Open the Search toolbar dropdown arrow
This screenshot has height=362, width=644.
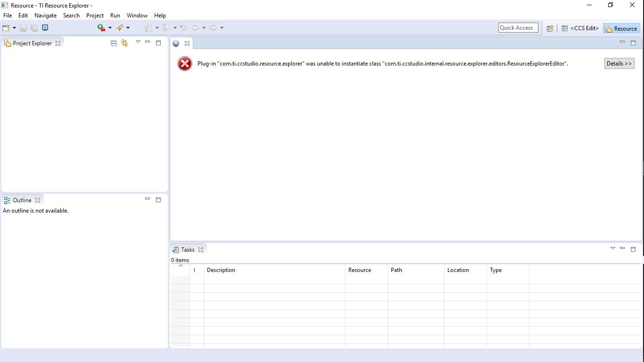pyautogui.click(x=128, y=28)
